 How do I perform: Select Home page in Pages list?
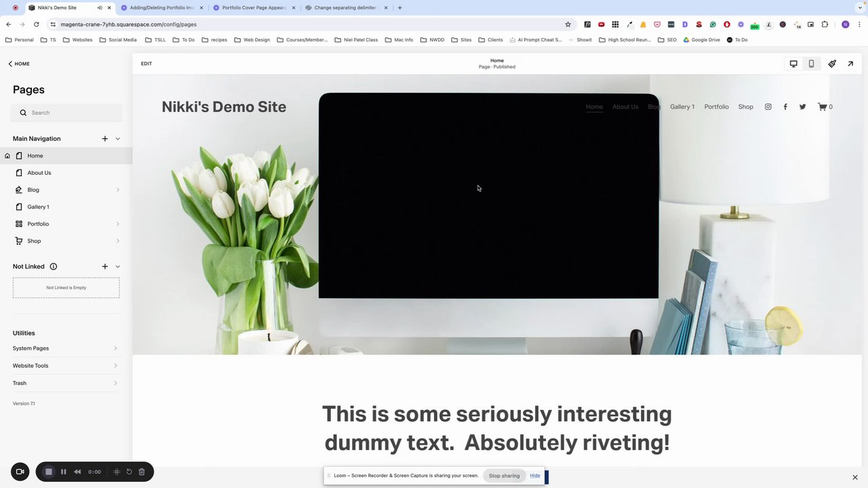66,156
